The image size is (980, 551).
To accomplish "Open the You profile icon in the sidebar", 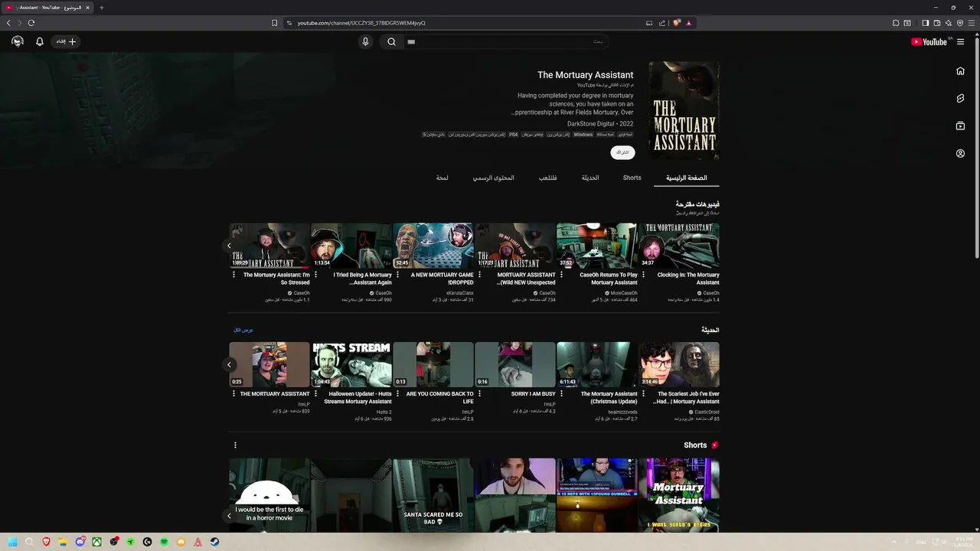I will (960, 153).
